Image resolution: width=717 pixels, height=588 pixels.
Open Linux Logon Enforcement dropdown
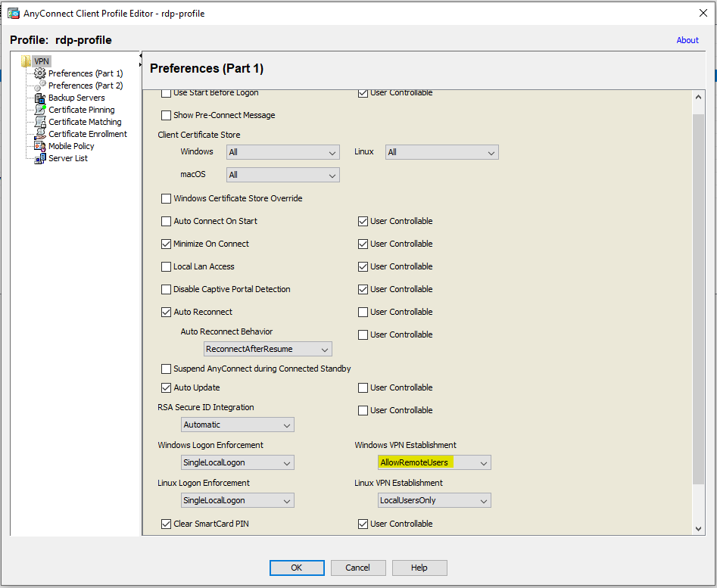point(238,500)
